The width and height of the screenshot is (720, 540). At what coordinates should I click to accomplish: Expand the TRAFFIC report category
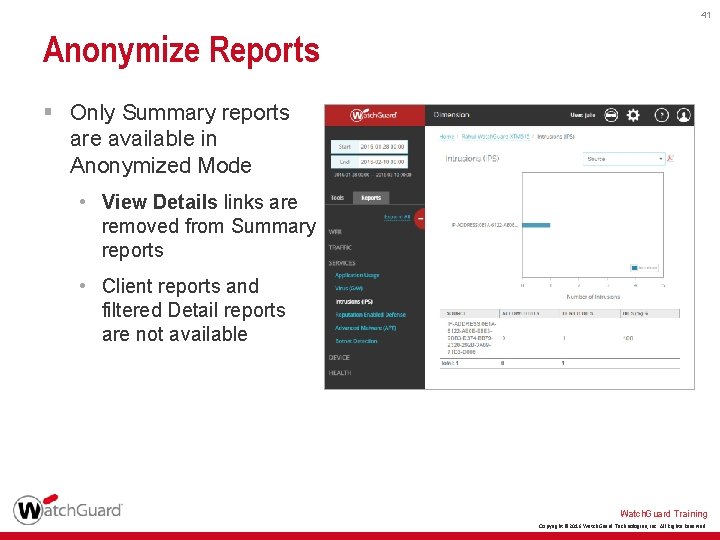click(x=340, y=248)
